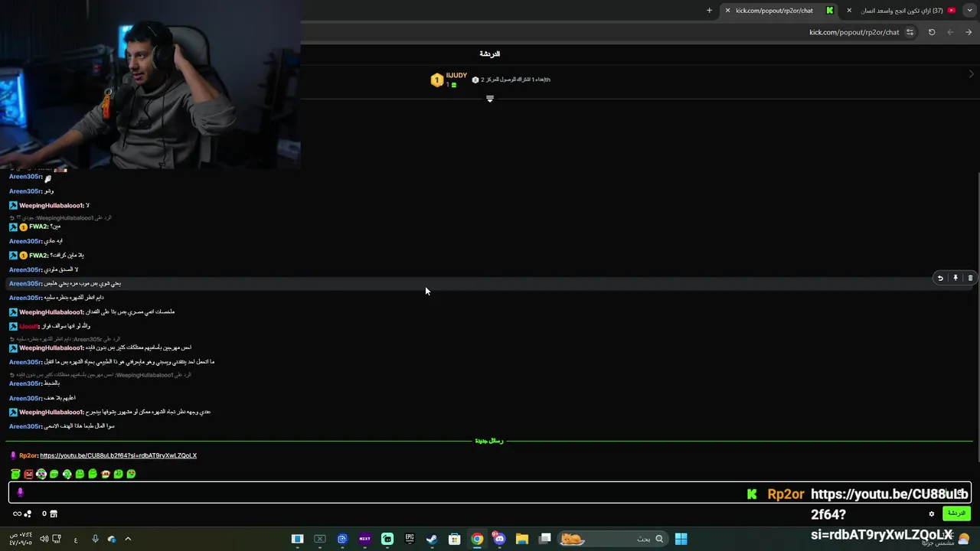Open the YouTube link in Rp2or's chat message
This screenshot has width=980, height=551.
[118, 455]
